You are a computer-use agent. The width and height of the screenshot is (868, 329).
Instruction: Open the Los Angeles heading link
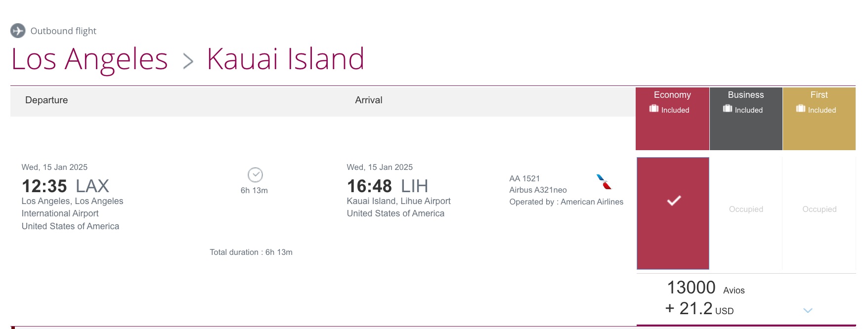pos(89,59)
